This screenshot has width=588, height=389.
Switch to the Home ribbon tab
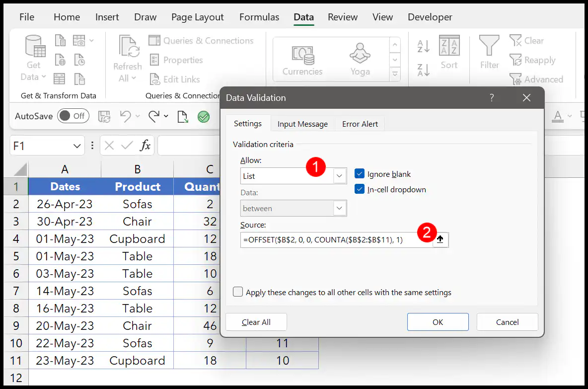[x=67, y=17]
